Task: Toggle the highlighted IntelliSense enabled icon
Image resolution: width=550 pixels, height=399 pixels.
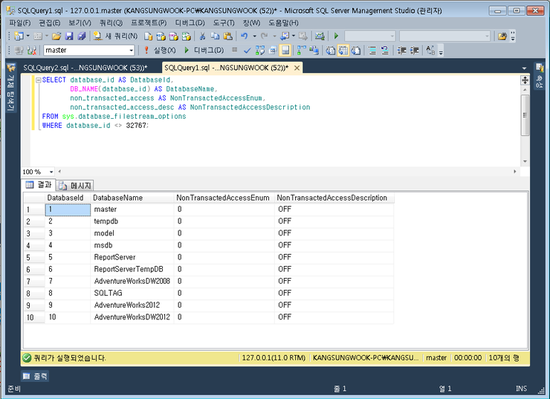Action: tap(285, 50)
